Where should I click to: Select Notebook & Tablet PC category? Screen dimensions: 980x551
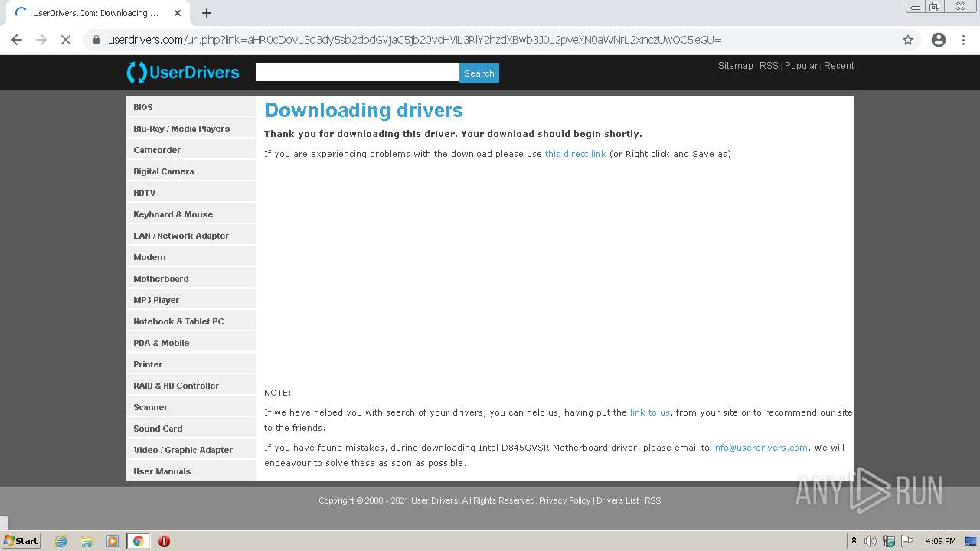(x=191, y=321)
